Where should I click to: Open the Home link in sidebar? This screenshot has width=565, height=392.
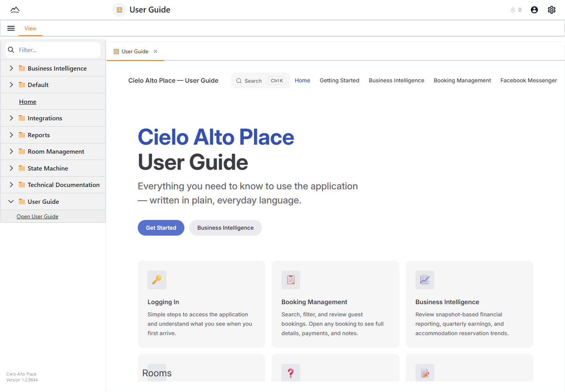pos(27,102)
